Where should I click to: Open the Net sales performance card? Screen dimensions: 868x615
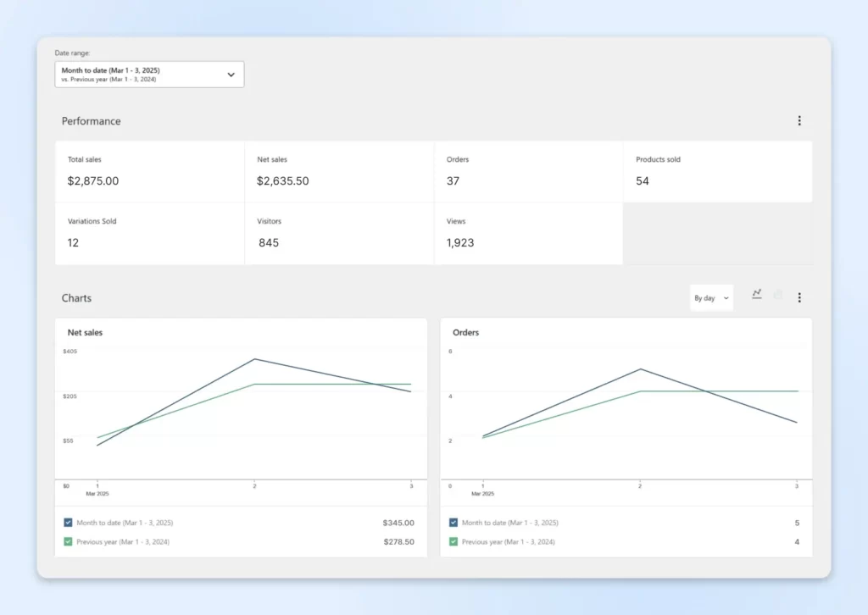[x=339, y=171]
